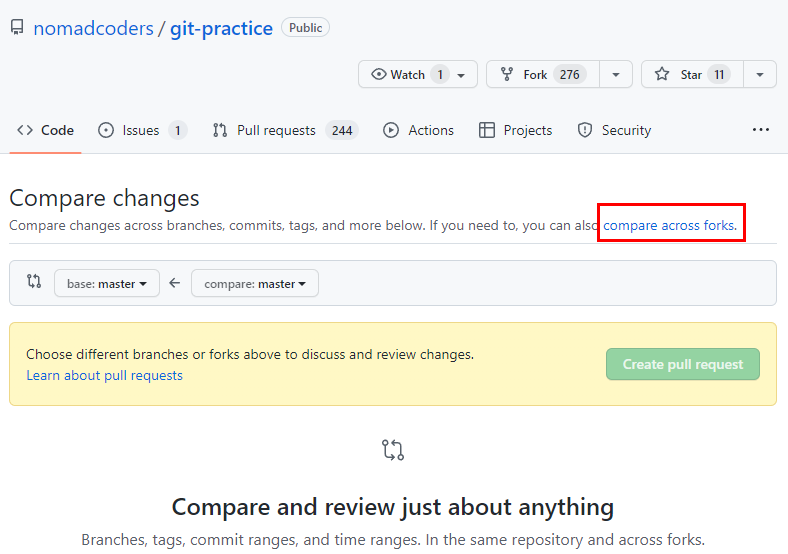
Task: Click the Branches, tags, commit ranges description
Action: (x=393, y=540)
